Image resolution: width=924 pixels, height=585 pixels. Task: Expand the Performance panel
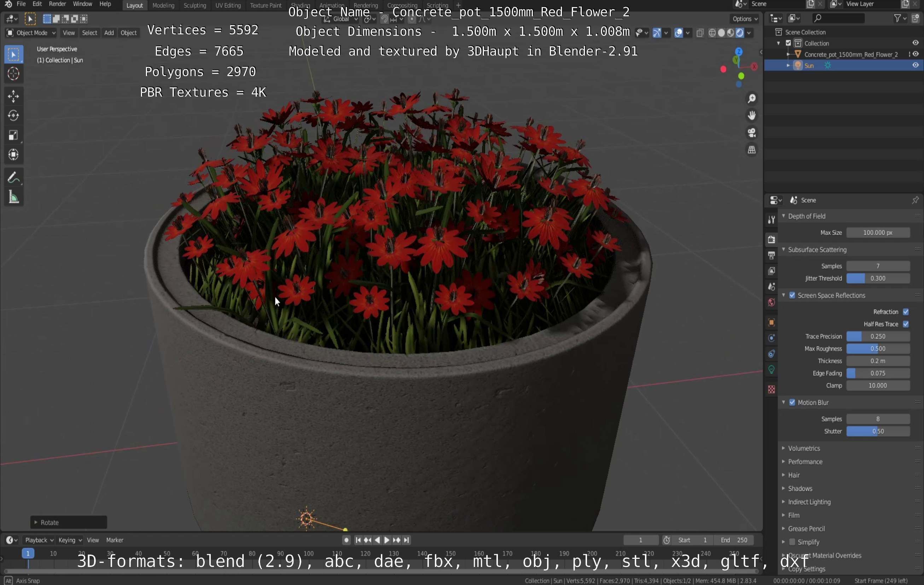pyautogui.click(x=805, y=462)
